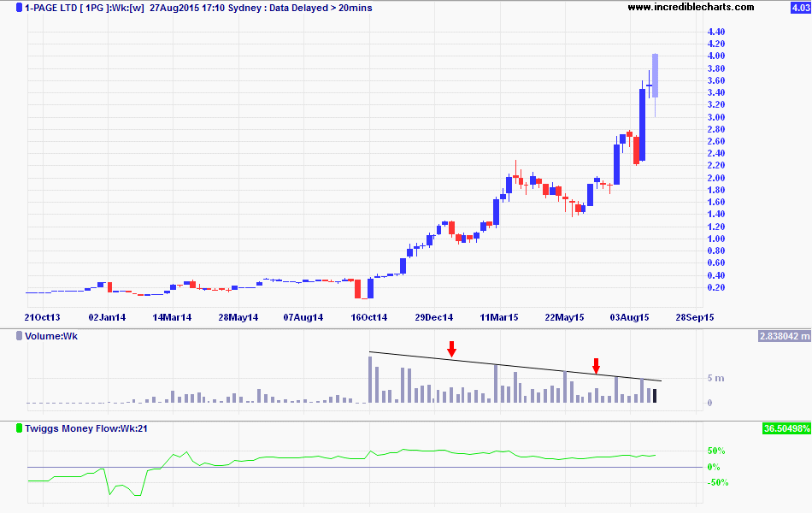Image resolution: width=812 pixels, height=513 pixels.
Task: Click the 3.00 price axis label
Action: (x=716, y=117)
